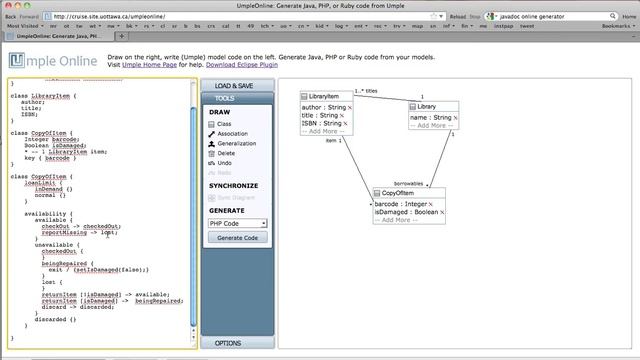Click 'Add More' in Library class
640x360 pixels.
click(431, 126)
